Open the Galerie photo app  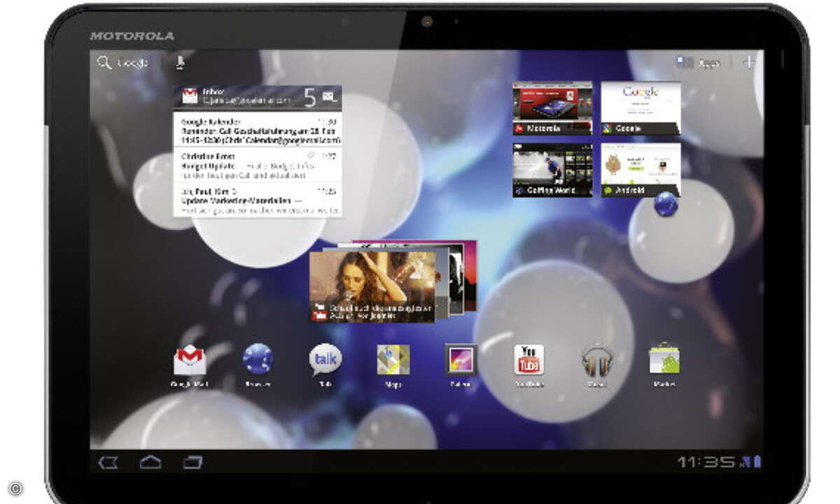pos(461,360)
